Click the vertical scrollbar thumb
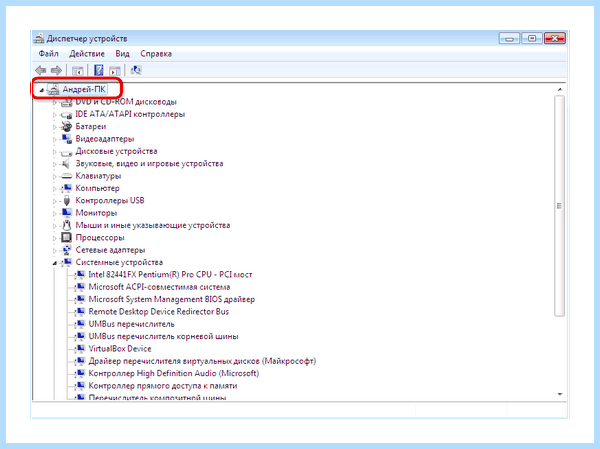This screenshot has width=600, height=449. click(559, 206)
